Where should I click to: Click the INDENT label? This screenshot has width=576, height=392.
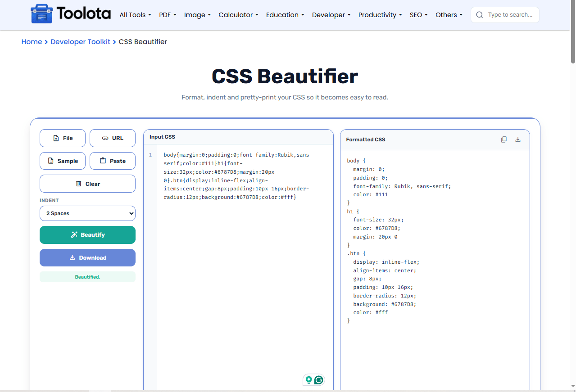pos(49,200)
